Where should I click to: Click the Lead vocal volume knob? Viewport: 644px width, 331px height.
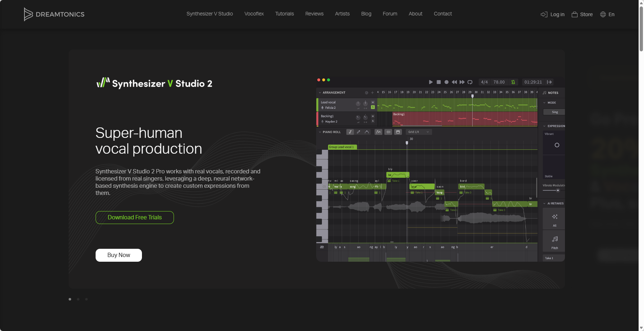358,104
